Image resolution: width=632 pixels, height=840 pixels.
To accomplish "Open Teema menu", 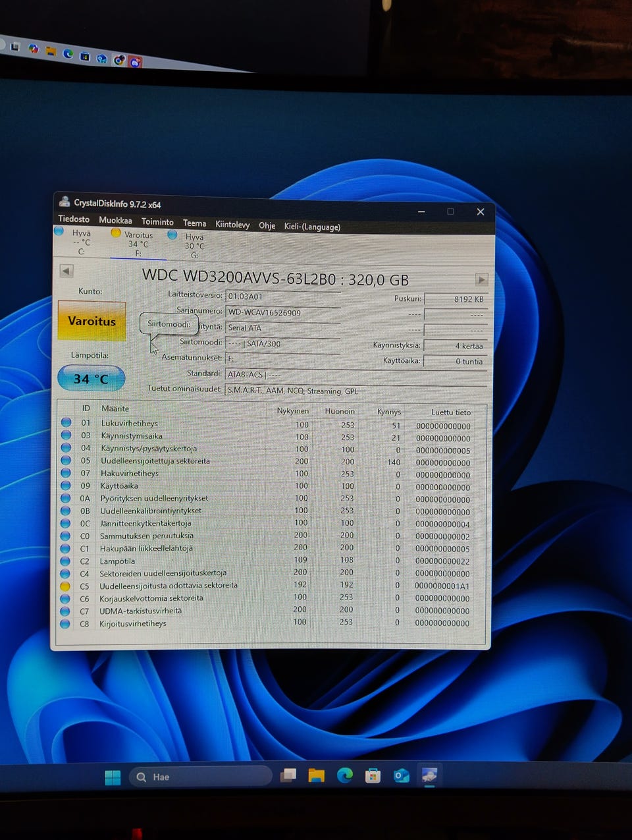I will point(194,223).
